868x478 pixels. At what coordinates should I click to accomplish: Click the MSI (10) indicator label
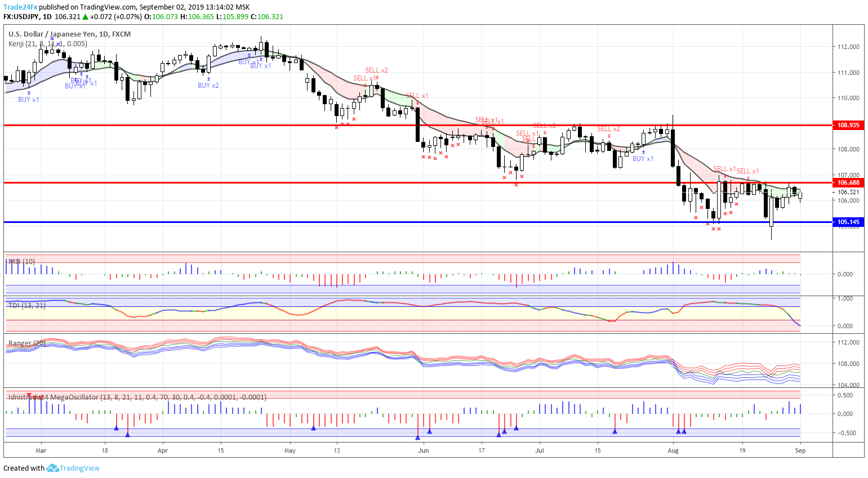pyautogui.click(x=21, y=262)
